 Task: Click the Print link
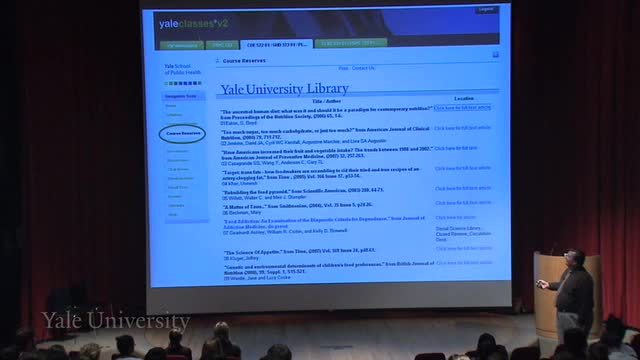click(343, 68)
